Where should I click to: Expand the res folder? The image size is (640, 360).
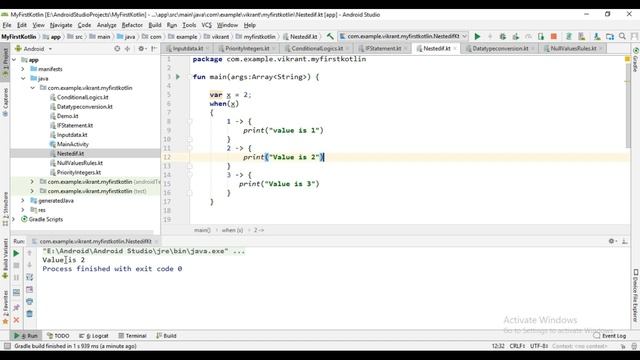tap(23, 210)
